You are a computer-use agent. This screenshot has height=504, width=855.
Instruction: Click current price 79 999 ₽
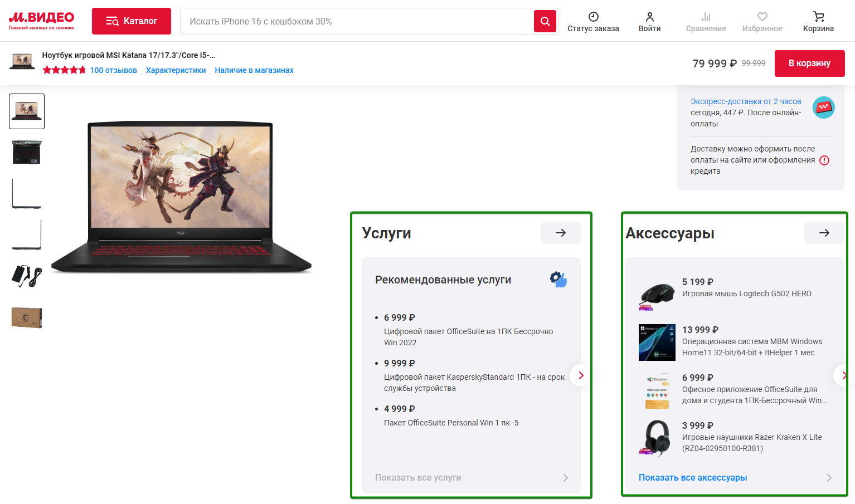click(715, 63)
